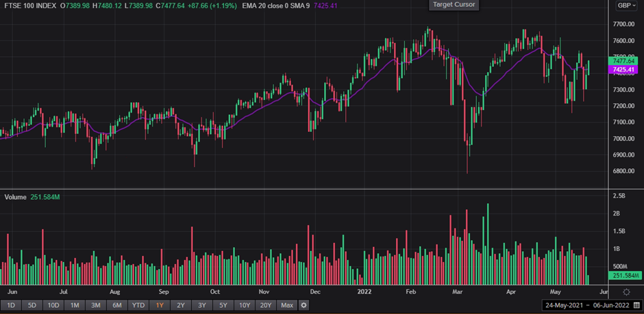
Task: Switch to the 6M time range
Action: click(117, 305)
